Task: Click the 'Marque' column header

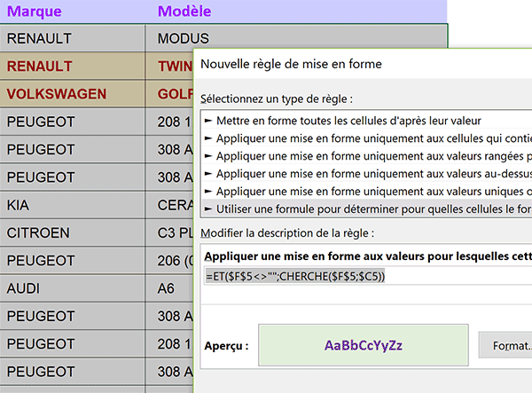Action: [x=35, y=12]
